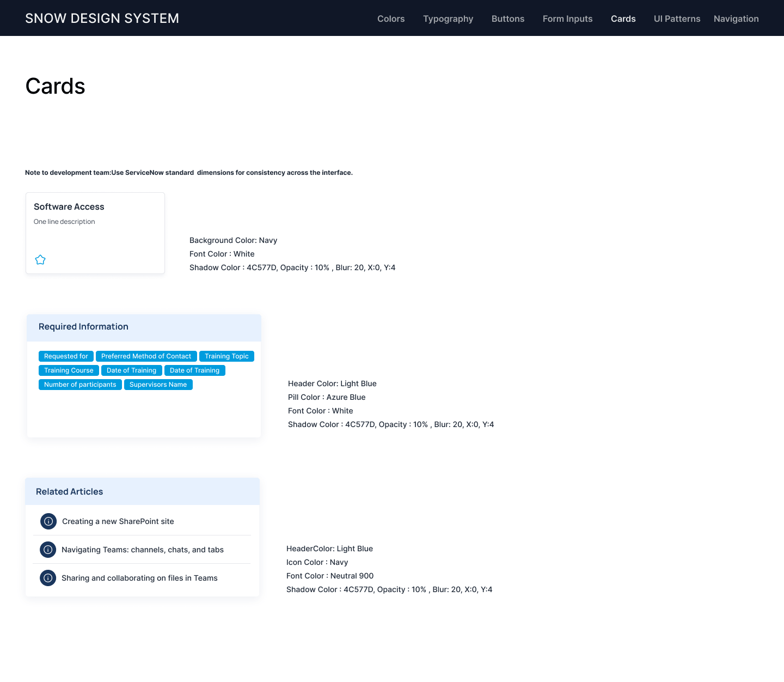Open the Colors page in top navigation
Image resolution: width=784 pixels, height=682 pixels.
coord(391,19)
